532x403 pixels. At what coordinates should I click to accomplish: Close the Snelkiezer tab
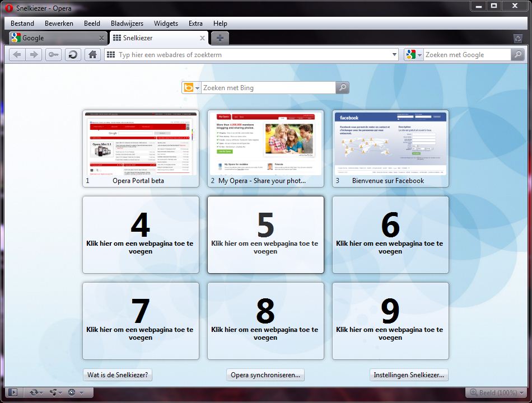(202, 38)
